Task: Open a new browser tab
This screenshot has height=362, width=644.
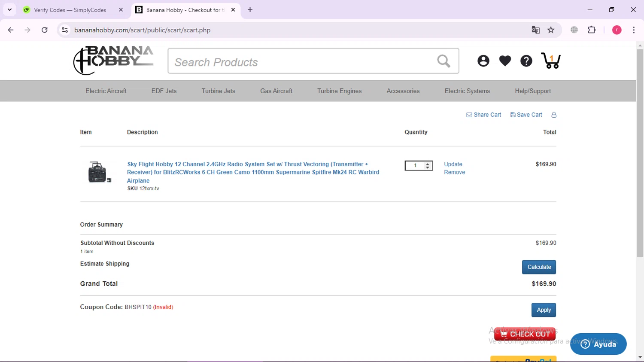Action: 250,10
